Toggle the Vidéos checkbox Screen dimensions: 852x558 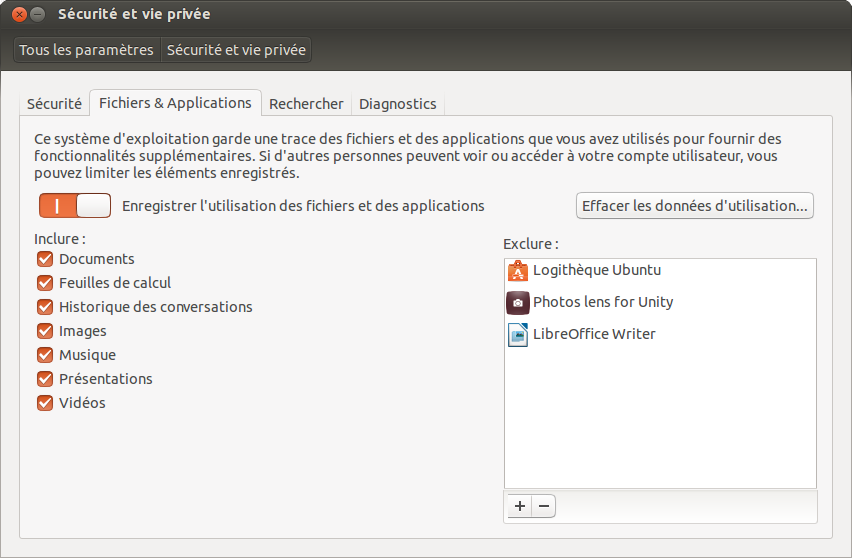(45, 403)
